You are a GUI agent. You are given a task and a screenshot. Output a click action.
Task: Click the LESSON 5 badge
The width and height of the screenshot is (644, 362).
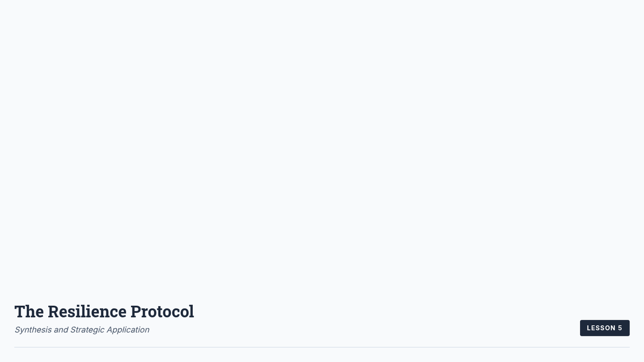tap(604, 328)
